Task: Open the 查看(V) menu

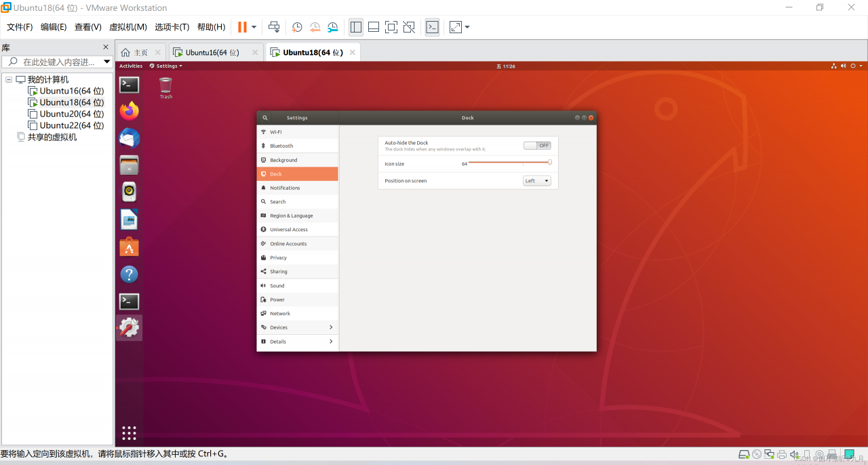Action: (x=88, y=27)
